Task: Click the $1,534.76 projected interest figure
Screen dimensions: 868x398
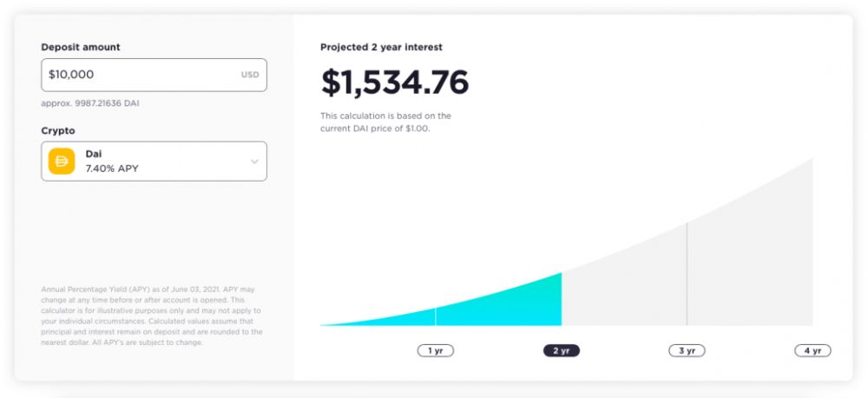Action: [x=395, y=83]
